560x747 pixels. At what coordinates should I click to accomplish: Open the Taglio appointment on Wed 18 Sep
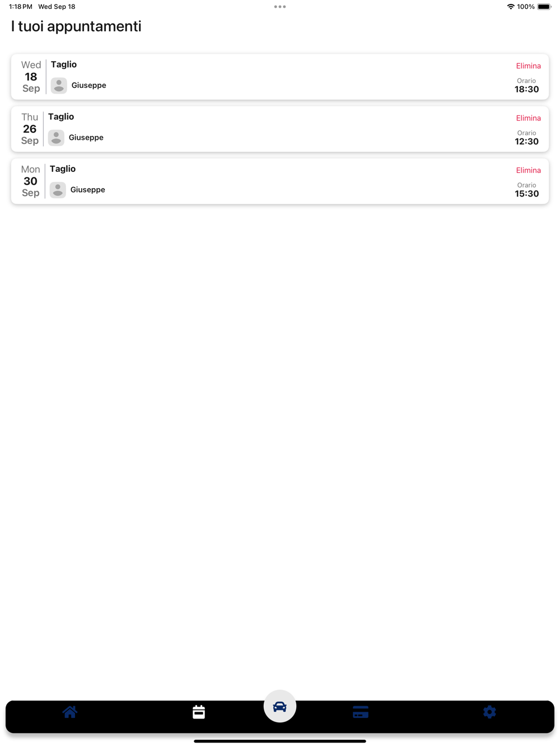pyautogui.click(x=64, y=64)
